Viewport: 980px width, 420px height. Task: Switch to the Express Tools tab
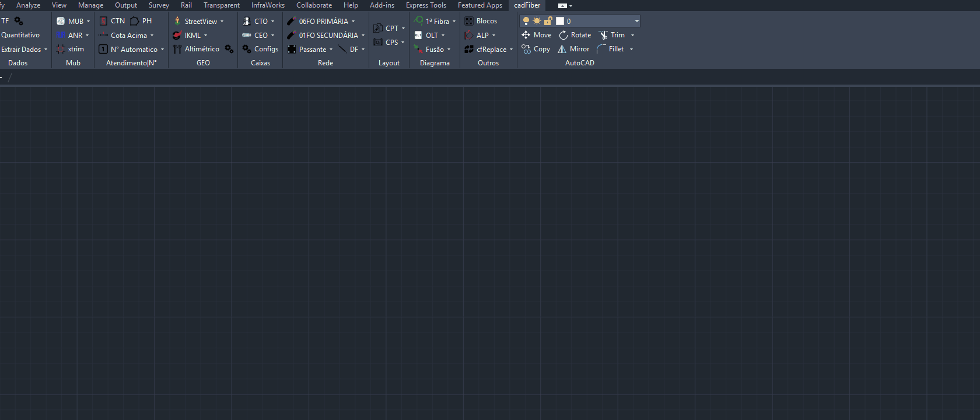point(426,5)
